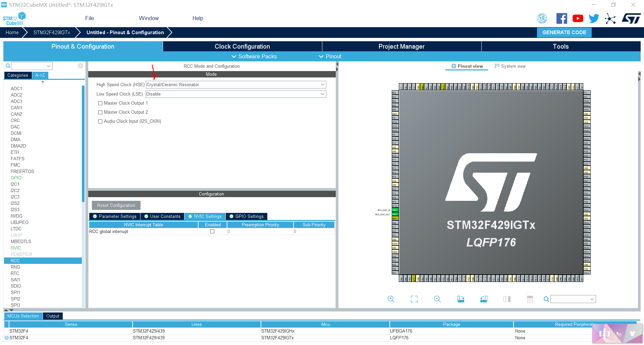Open the Tools tab

pos(561,47)
